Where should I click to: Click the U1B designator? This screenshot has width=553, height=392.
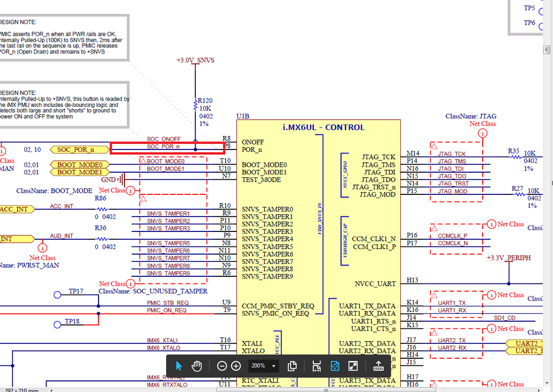click(243, 116)
